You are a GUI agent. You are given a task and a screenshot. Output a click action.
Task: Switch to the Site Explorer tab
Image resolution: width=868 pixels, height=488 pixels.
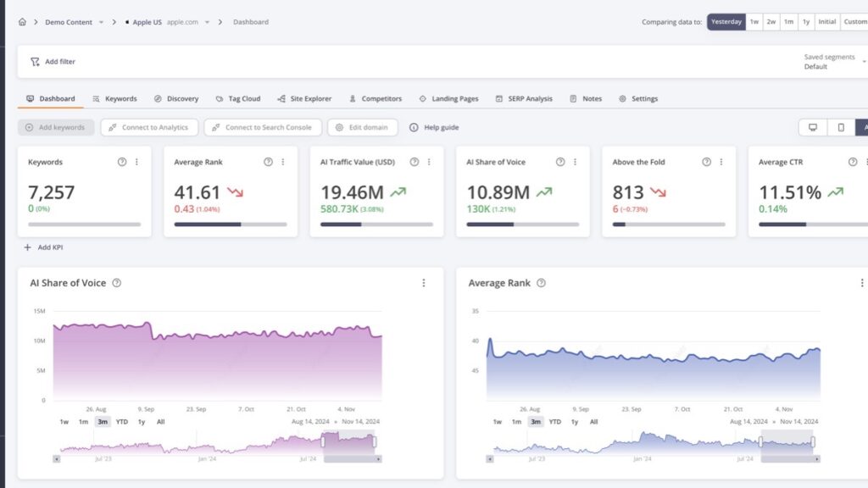coord(304,98)
